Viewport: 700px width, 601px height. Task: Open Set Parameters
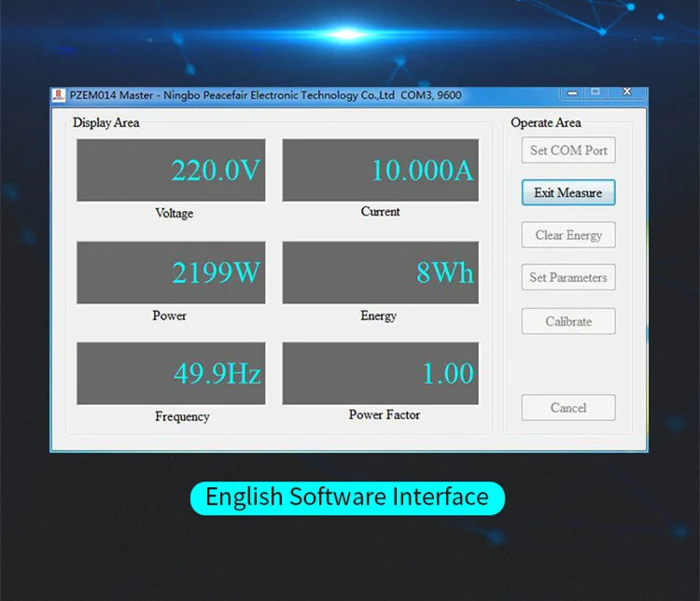click(568, 277)
